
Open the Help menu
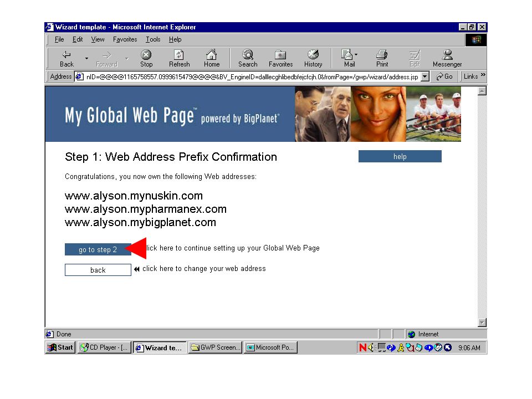pyautogui.click(x=175, y=39)
